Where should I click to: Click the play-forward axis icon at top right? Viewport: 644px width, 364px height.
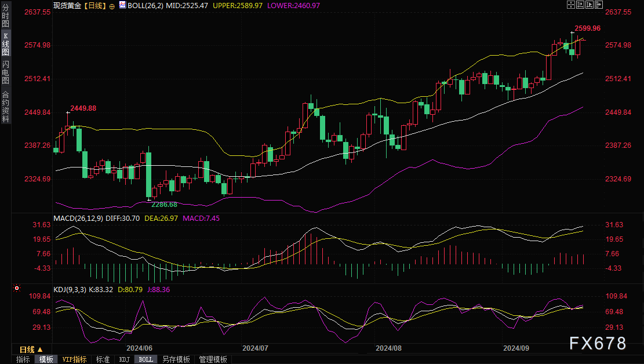tap(590, 5)
